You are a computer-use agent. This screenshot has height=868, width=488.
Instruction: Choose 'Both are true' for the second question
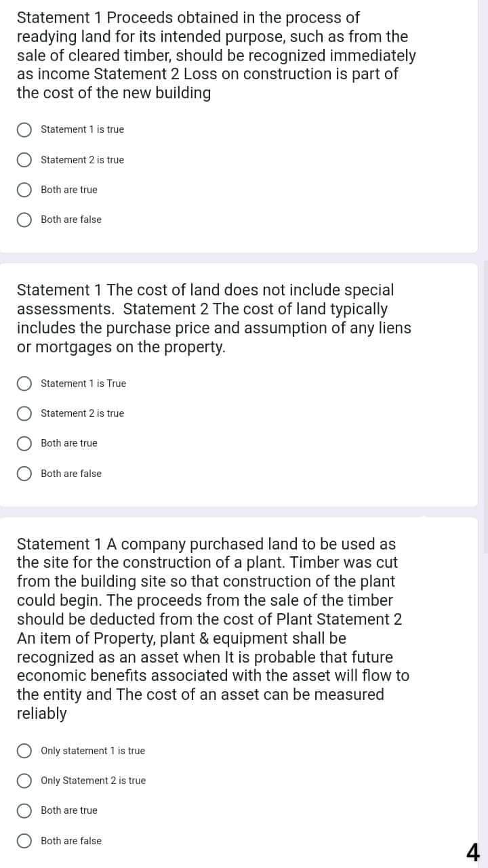click(x=24, y=443)
